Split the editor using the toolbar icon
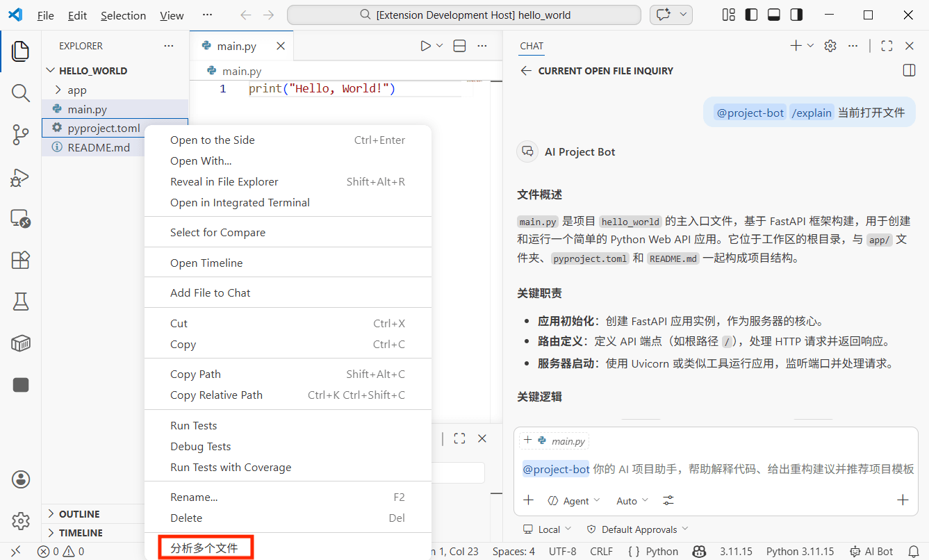Viewport: 929px width, 560px height. [x=459, y=44]
